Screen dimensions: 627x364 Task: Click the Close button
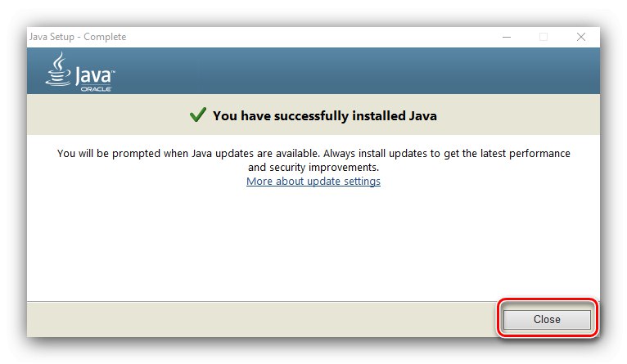pos(547,319)
